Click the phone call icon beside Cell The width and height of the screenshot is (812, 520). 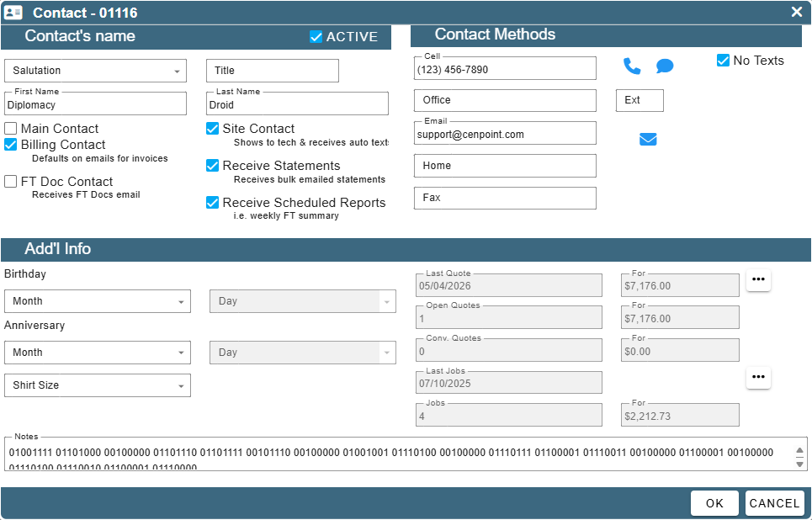coord(632,66)
